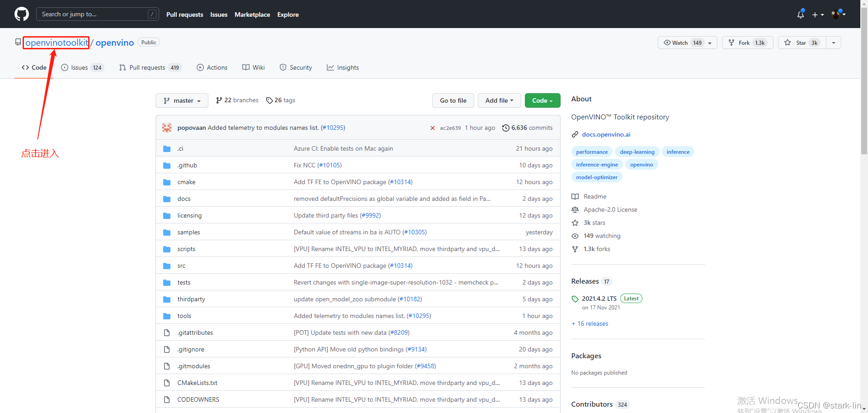Image resolution: width=868 pixels, height=413 pixels.
Task: Open the scripts folder icon
Action: (x=167, y=249)
